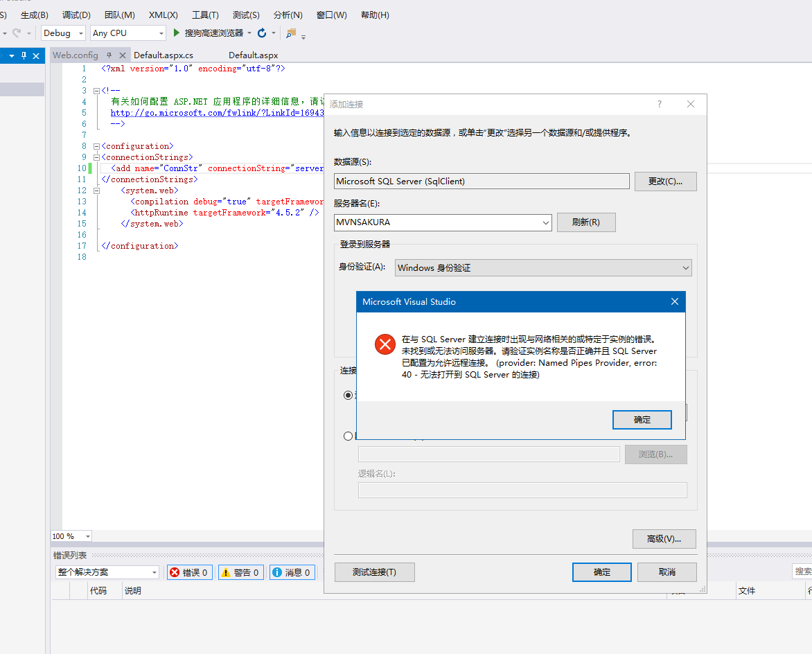
Task: Collapse the system.web element on line 12
Action: click(96, 191)
